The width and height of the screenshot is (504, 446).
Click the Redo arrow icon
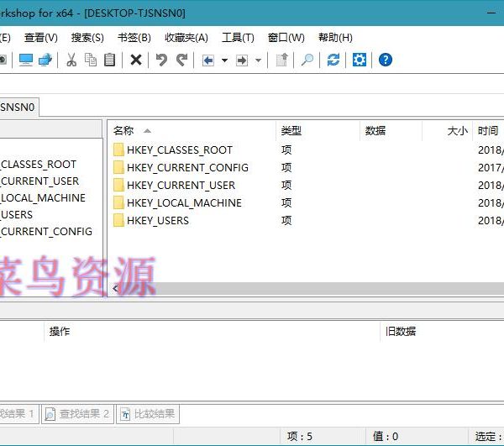(x=181, y=60)
